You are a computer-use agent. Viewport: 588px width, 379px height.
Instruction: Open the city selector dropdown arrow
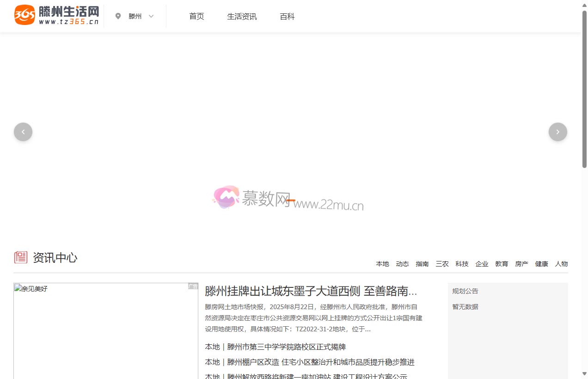pyautogui.click(x=151, y=16)
